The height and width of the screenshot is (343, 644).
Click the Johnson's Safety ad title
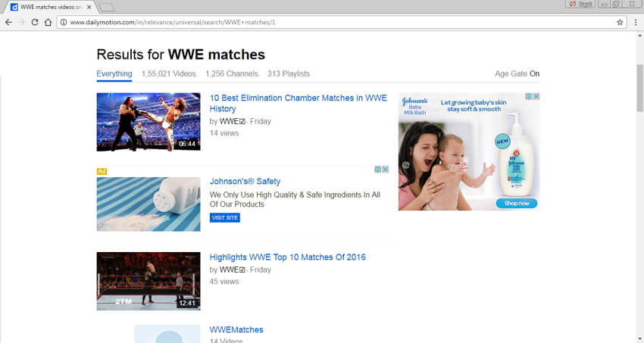click(245, 182)
